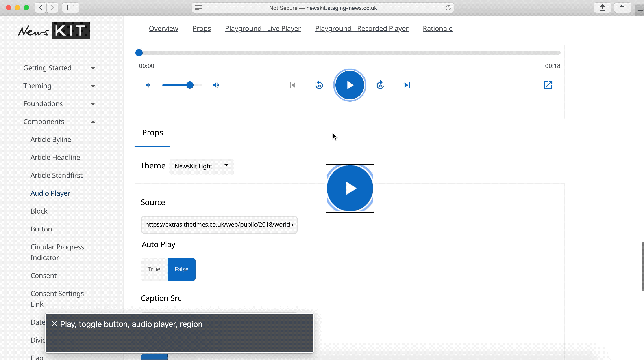
Task: Set Auto Play to True
Action: pos(154,269)
